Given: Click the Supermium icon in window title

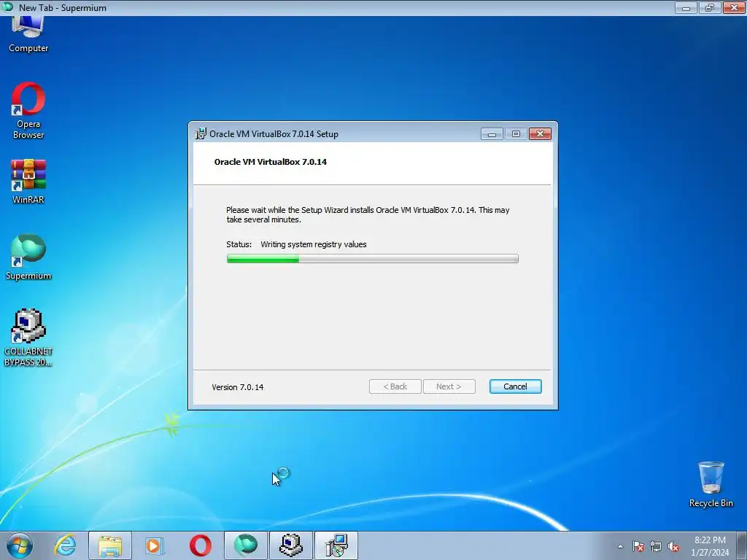Looking at the screenshot, I should click(x=7, y=7).
